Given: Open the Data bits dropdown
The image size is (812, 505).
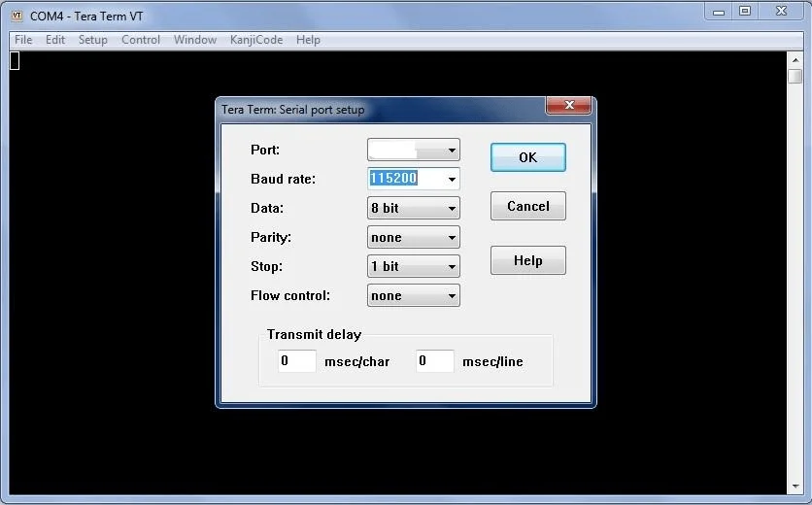Looking at the screenshot, I should (x=413, y=208).
